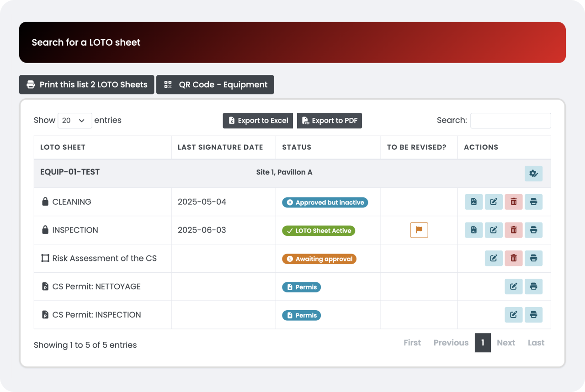585x392 pixels.
Task: Go to the Last page
Action: click(x=536, y=343)
